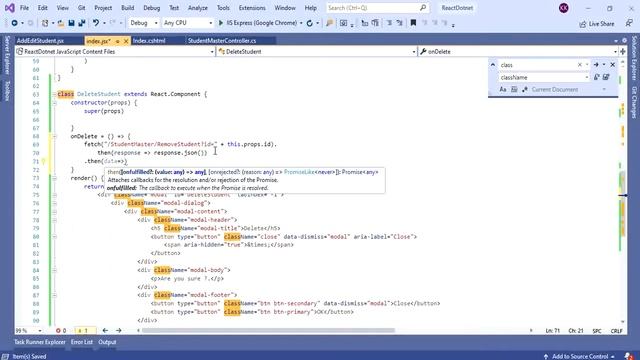This screenshot has height=360, width=640.
Task: Switch to the AddEditStudent.jsx tab
Action: [x=40, y=41]
